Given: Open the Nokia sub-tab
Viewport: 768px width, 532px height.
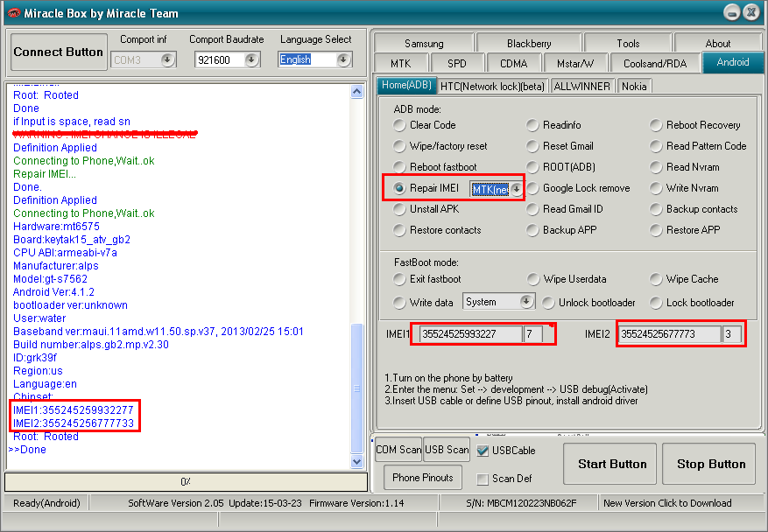Looking at the screenshot, I should coord(634,87).
